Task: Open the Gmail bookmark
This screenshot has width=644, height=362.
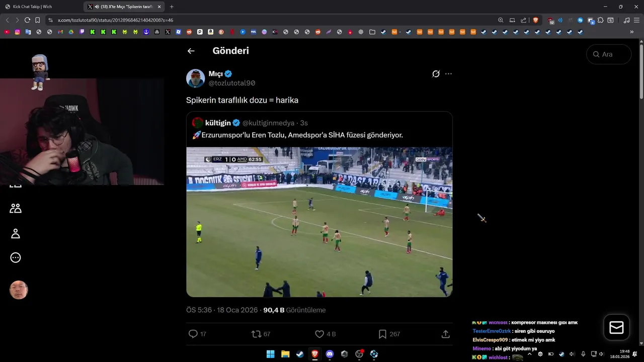Action: [x=60, y=32]
